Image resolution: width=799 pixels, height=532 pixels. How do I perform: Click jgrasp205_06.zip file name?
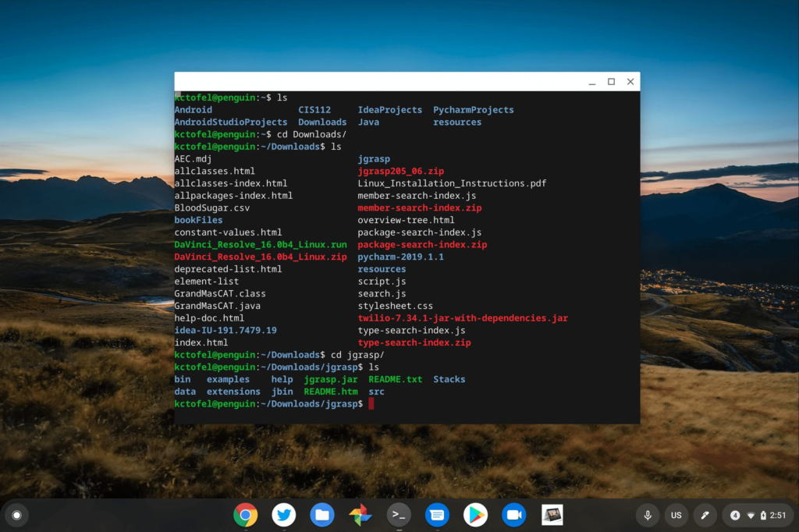point(400,171)
